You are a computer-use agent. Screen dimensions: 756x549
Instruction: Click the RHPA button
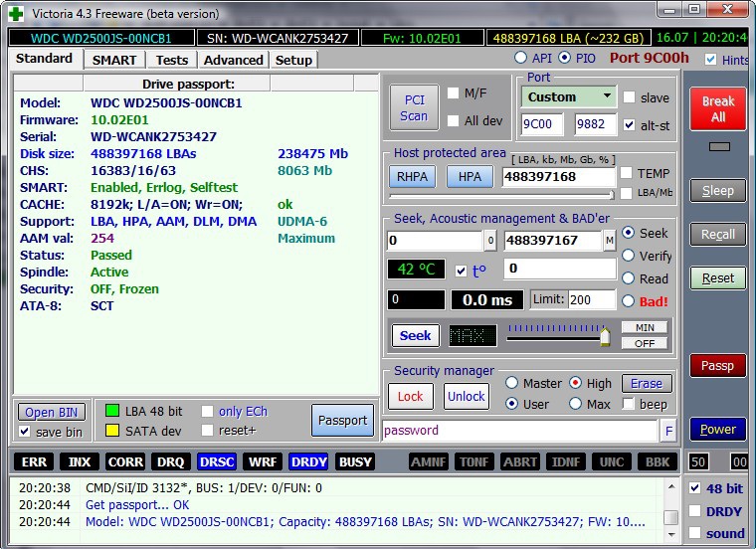click(412, 177)
